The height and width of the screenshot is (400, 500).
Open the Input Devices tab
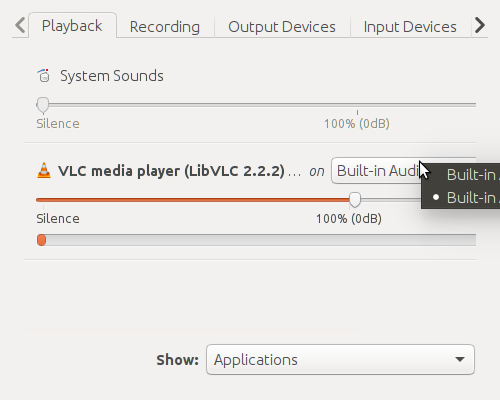coord(410,27)
